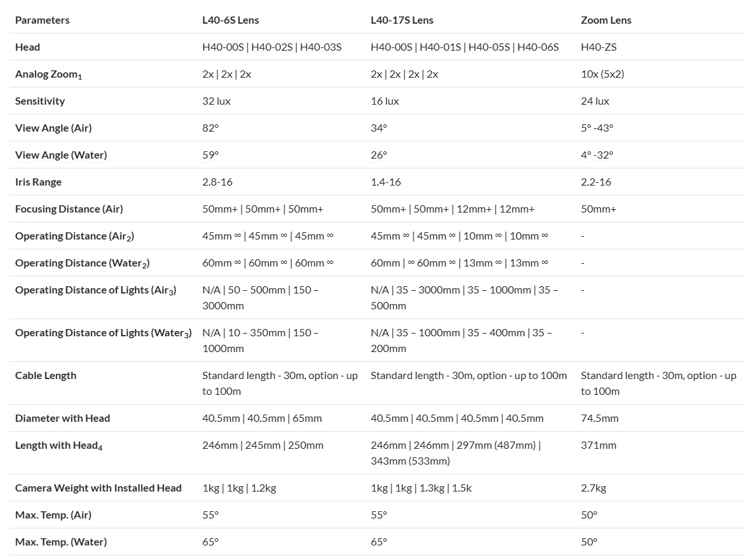Click the Cable Length row label
Viewport: 752px width, 560px height.
45,376
